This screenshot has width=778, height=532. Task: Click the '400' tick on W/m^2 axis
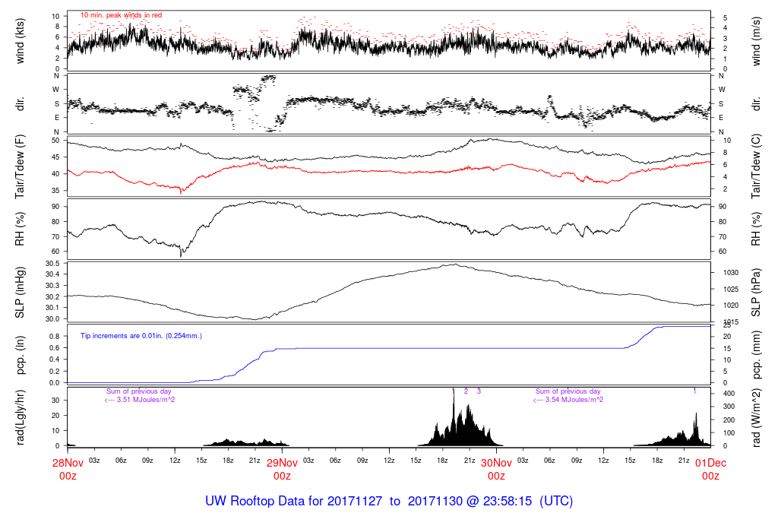(x=729, y=394)
